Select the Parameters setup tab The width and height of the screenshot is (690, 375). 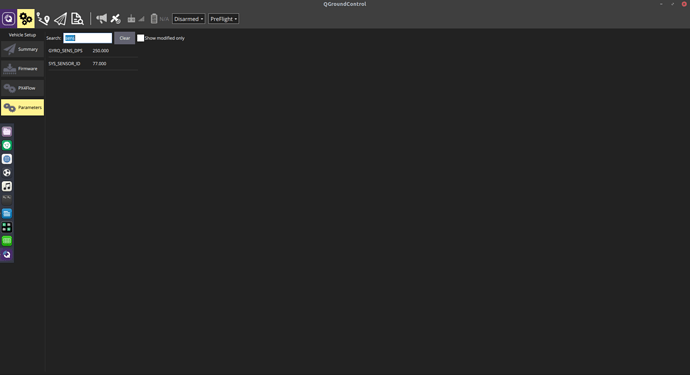pyautogui.click(x=22, y=107)
